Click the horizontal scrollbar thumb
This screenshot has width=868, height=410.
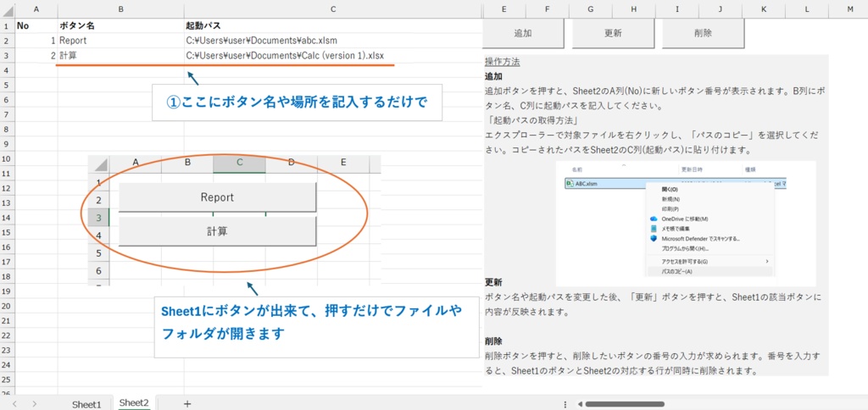[625, 404]
